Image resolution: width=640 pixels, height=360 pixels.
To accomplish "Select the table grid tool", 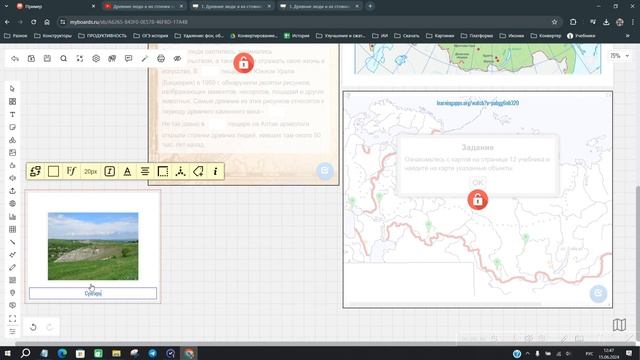I will click(x=12, y=229).
